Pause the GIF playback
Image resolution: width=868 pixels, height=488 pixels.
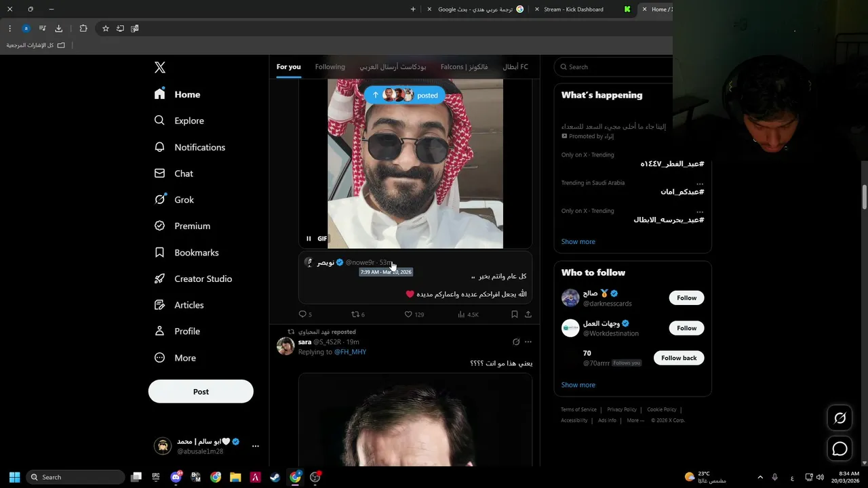[x=309, y=239]
